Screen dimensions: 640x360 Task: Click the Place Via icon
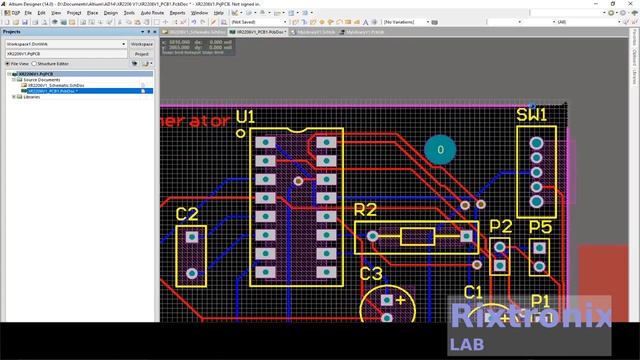coord(331,22)
